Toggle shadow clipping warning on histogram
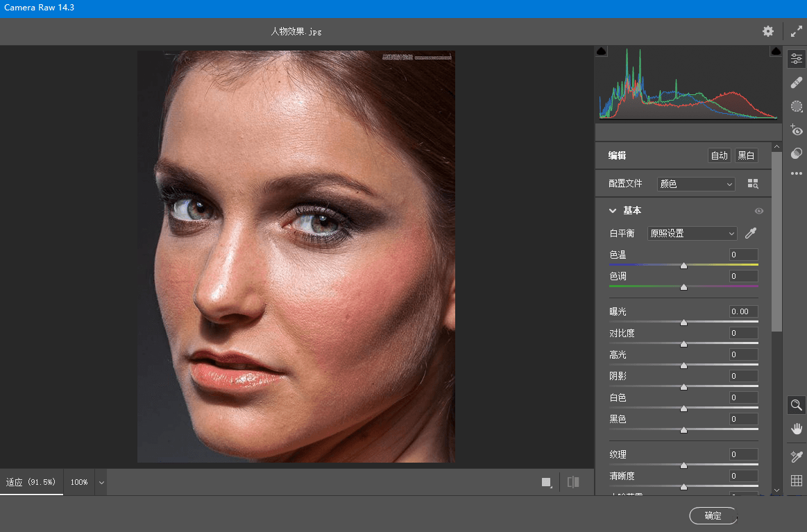 pos(601,50)
